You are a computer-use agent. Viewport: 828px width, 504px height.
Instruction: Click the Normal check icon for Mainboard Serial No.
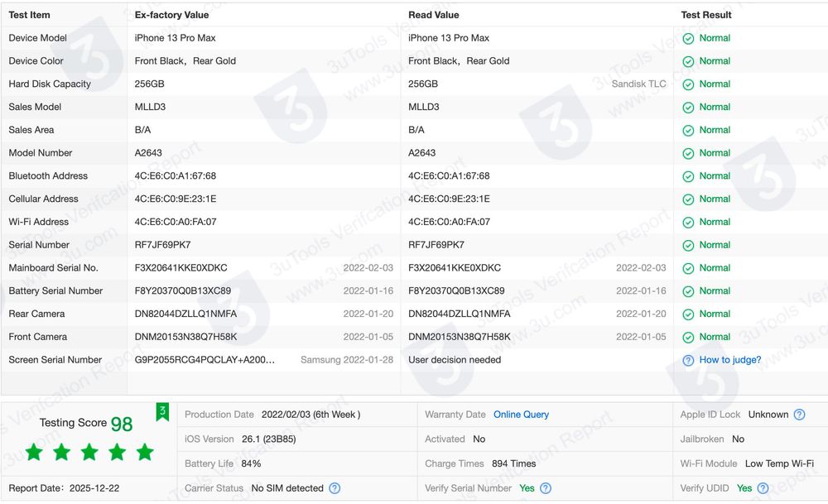click(688, 268)
